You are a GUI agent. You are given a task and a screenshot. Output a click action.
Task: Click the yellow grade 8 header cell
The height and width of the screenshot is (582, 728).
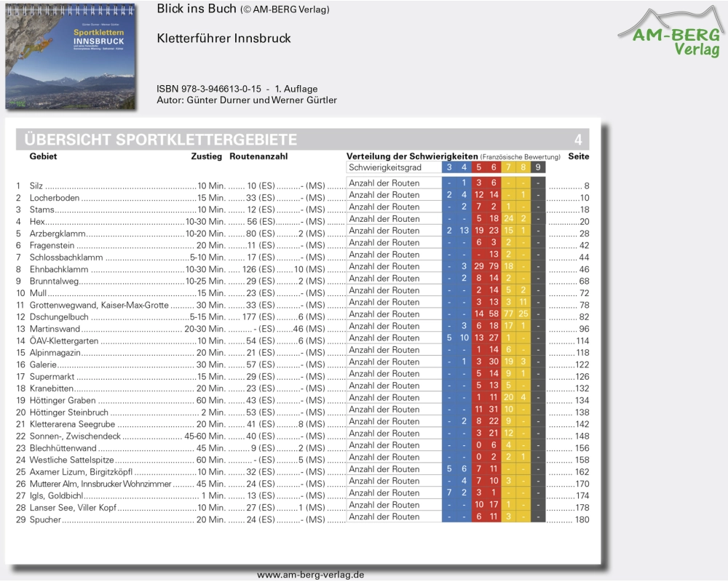pos(523,167)
